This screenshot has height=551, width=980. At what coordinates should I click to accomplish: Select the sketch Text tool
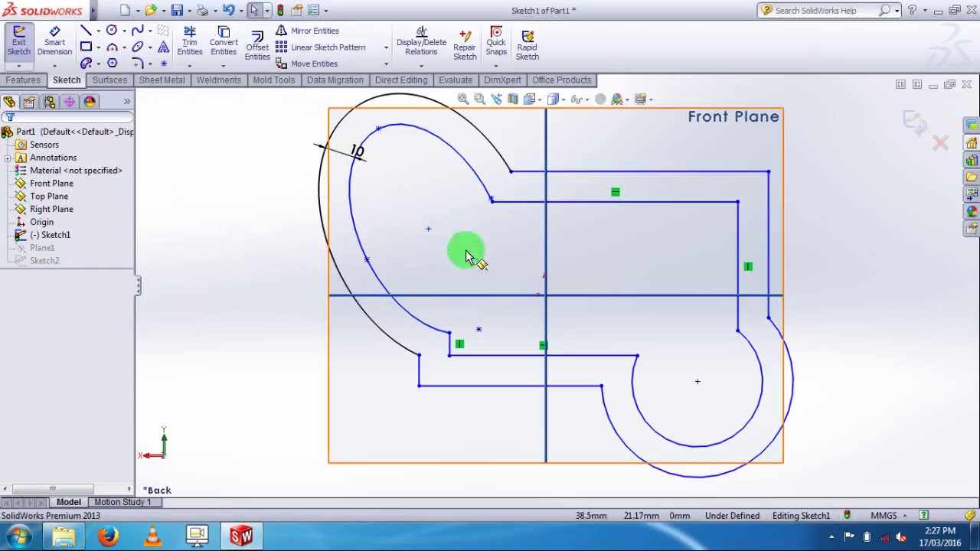pos(163,47)
